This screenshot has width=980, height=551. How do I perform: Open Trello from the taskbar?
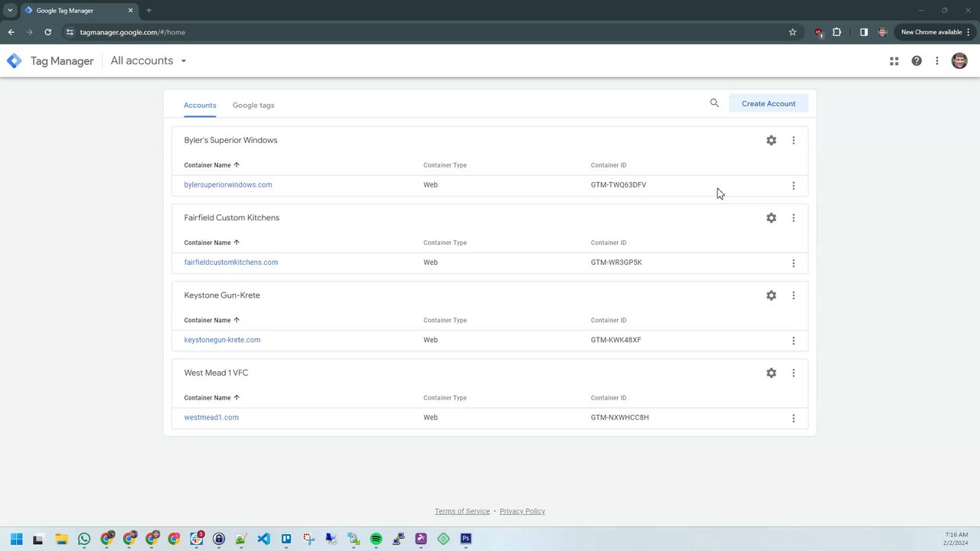point(286,539)
